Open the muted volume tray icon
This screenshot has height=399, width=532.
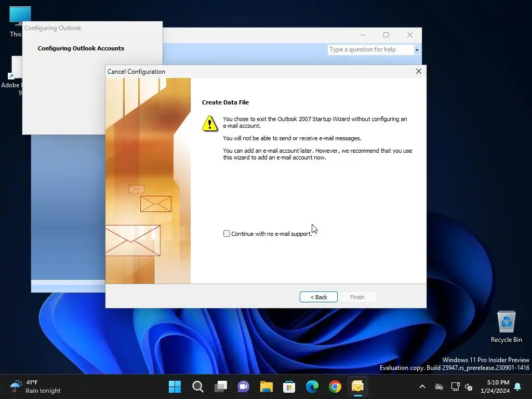pyautogui.click(x=469, y=387)
